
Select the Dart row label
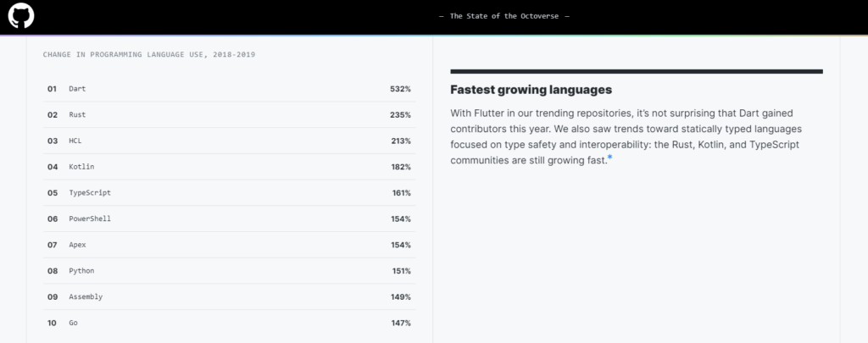point(77,89)
